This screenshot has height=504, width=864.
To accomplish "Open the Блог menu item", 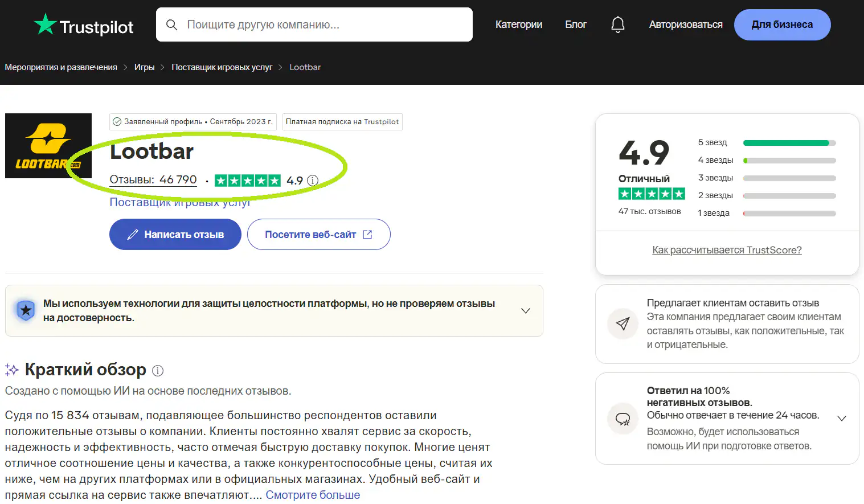I will [x=576, y=24].
